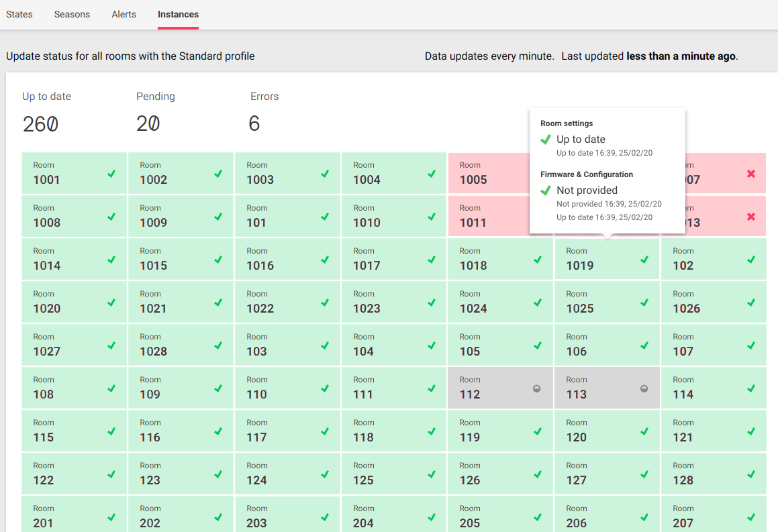Click the green checkmark on Room 207
The width and height of the screenshot is (778, 532).
pyautogui.click(x=750, y=517)
